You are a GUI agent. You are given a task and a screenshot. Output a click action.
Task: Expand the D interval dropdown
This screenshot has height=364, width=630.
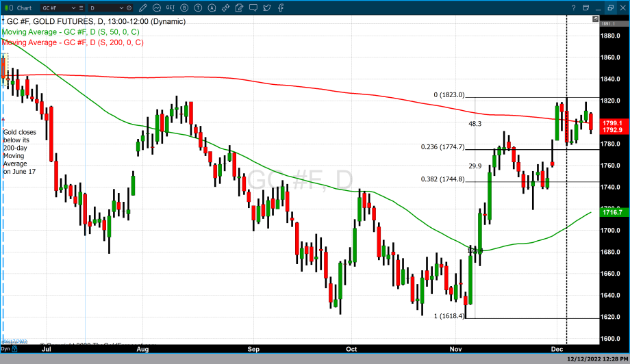(121, 8)
